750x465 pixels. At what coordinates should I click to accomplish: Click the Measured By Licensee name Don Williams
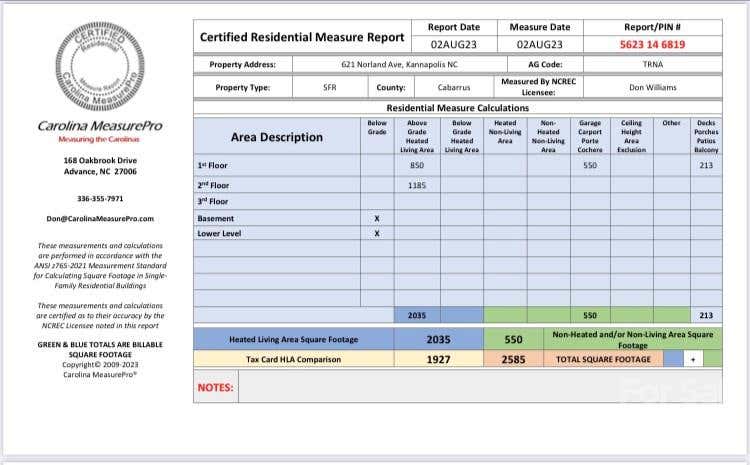tap(653, 88)
